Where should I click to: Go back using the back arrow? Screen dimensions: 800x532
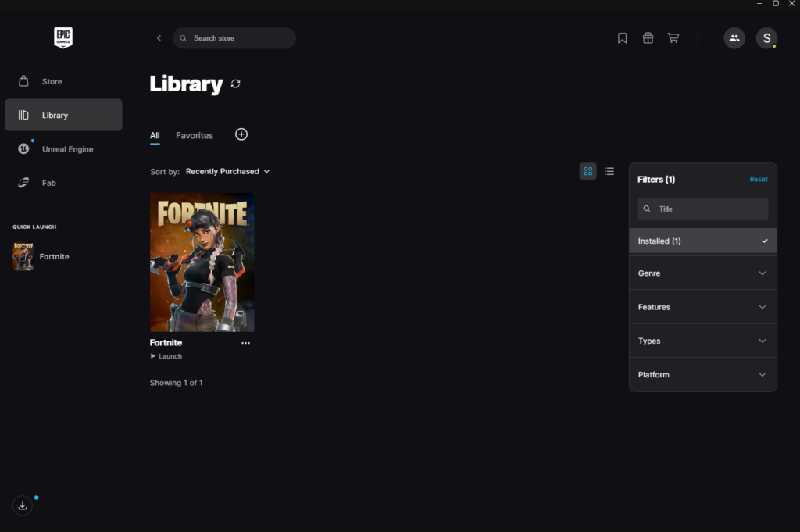tap(159, 38)
